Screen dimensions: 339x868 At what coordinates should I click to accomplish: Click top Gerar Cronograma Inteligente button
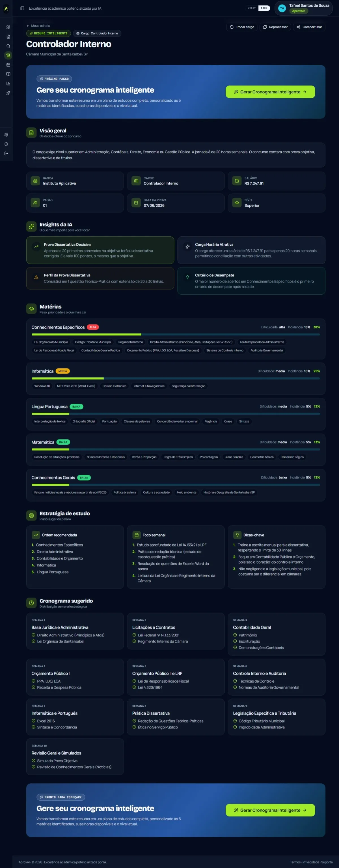tap(270, 92)
